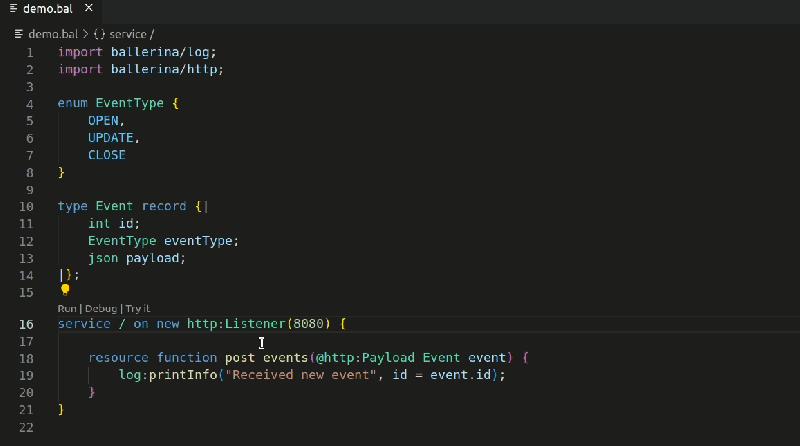Click the enum value 'UPDATE'
Viewport: 800px width, 446px height.
coord(111,138)
